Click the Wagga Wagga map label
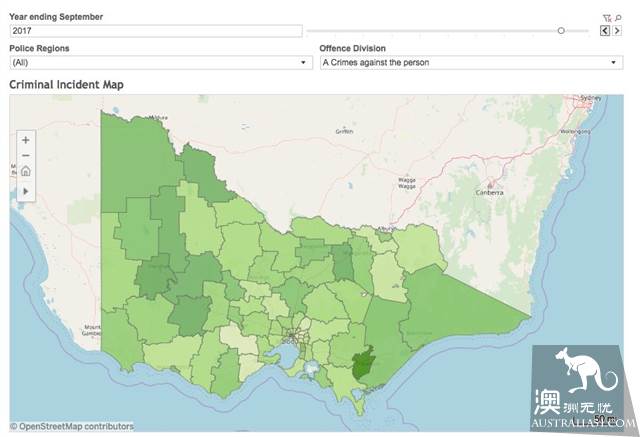 (x=407, y=183)
